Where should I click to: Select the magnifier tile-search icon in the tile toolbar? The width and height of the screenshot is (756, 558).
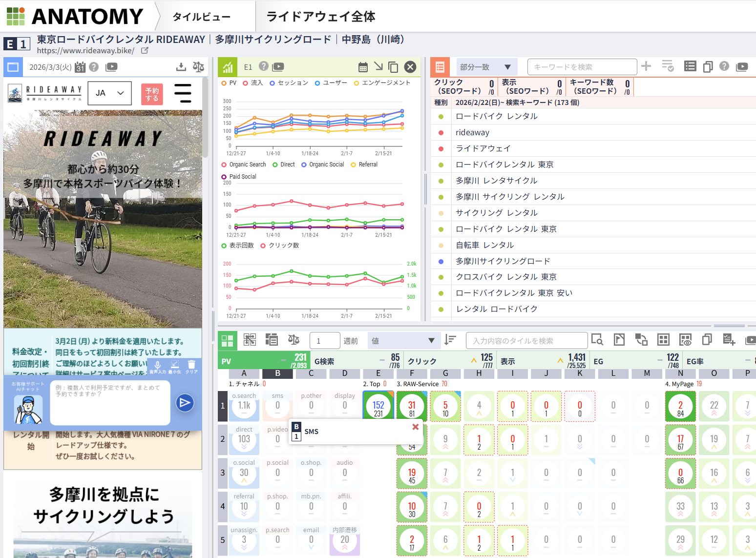pyautogui.click(x=597, y=340)
